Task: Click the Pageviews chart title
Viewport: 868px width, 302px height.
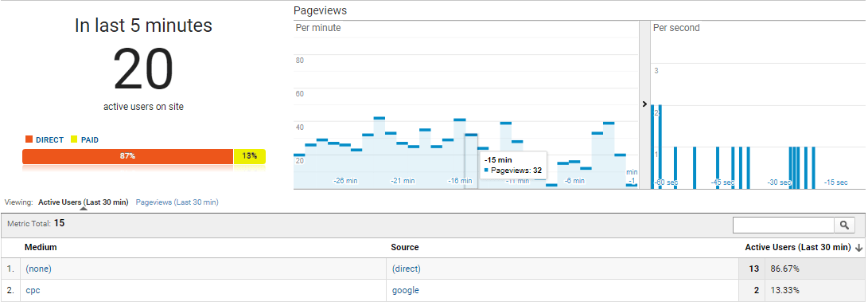Action: pyautogui.click(x=320, y=10)
